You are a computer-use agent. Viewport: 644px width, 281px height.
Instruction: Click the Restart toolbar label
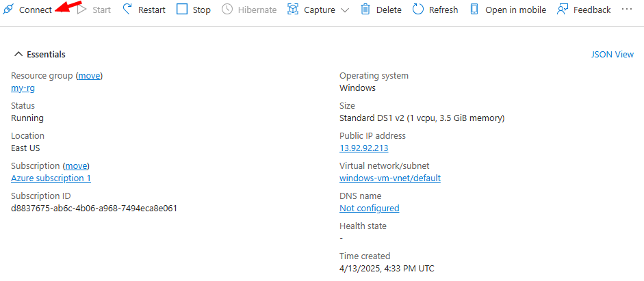151,10
